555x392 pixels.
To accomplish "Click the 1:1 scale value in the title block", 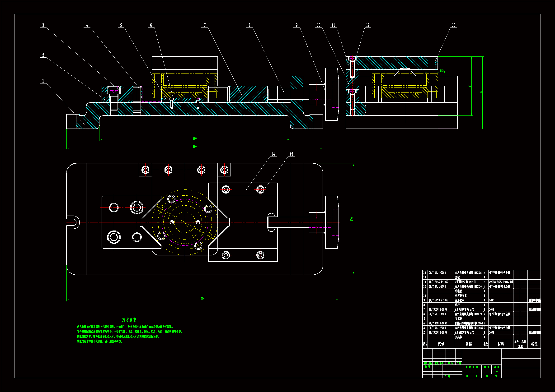I will (x=496, y=371).
